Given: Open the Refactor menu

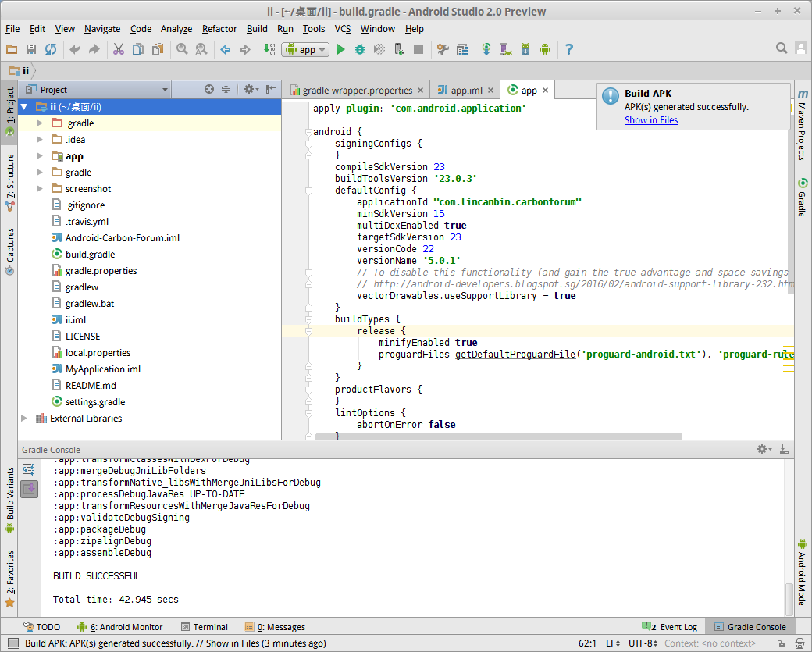Looking at the screenshot, I should coord(219,28).
